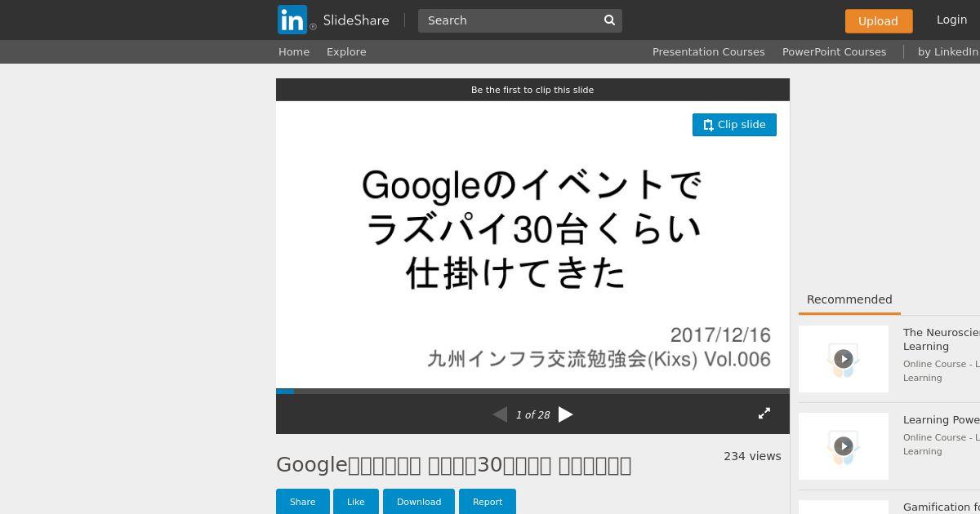Click 'Be the first to clip this slide' text
This screenshot has width=980, height=514.
[x=532, y=90]
